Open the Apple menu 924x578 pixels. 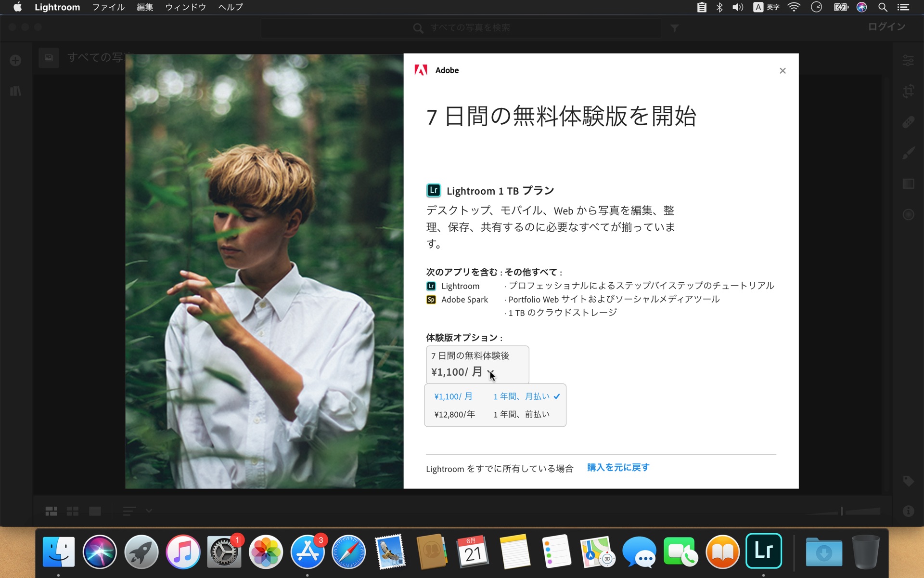coord(17,7)
